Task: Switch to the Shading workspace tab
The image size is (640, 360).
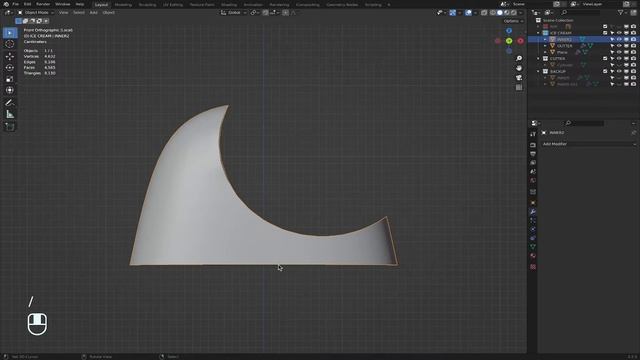Action: 229,5
